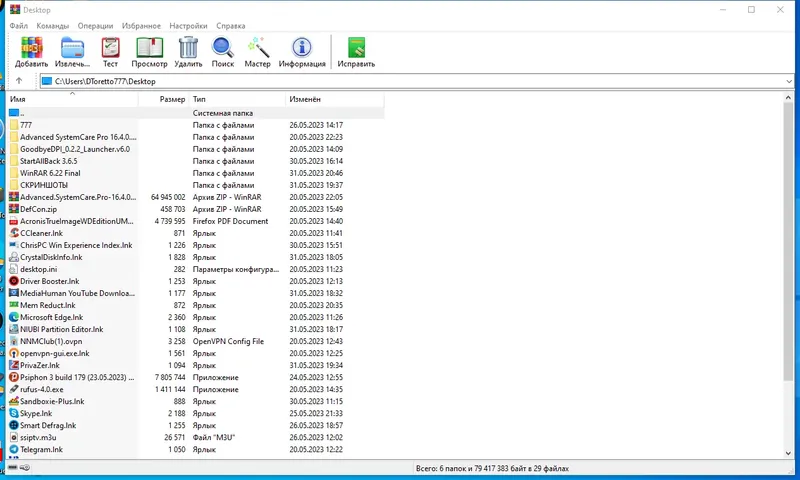Open the Операции menu
800x480 pixels.
(95, 26)
